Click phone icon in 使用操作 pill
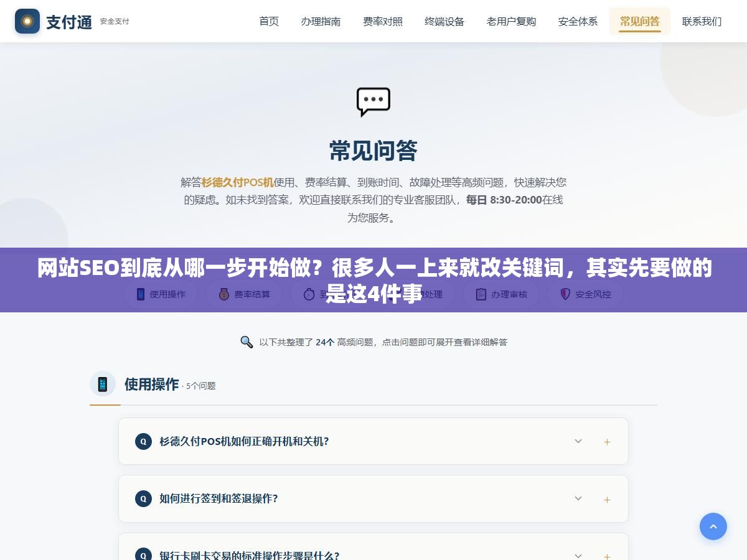Screen dimensions: 747x560 tap(141, 294)
